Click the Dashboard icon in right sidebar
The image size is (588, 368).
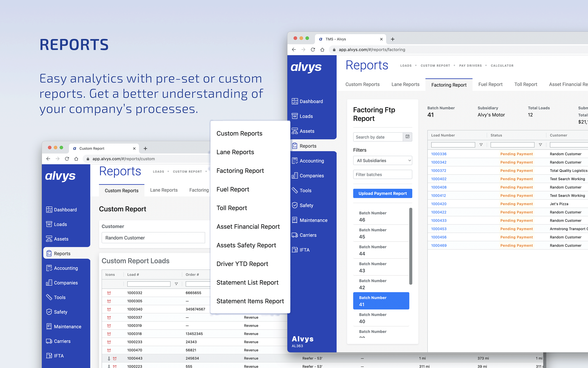click(295, 101)
